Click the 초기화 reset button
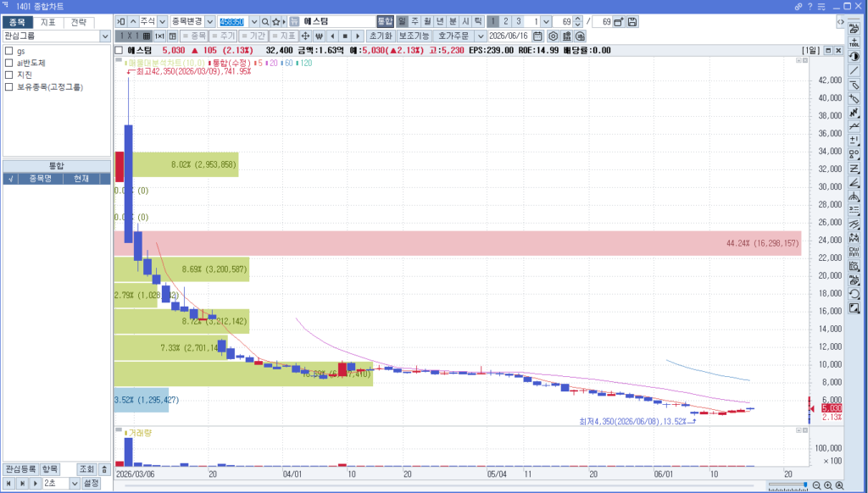Viewport: 868px width, 493px height. pos(381,36)
